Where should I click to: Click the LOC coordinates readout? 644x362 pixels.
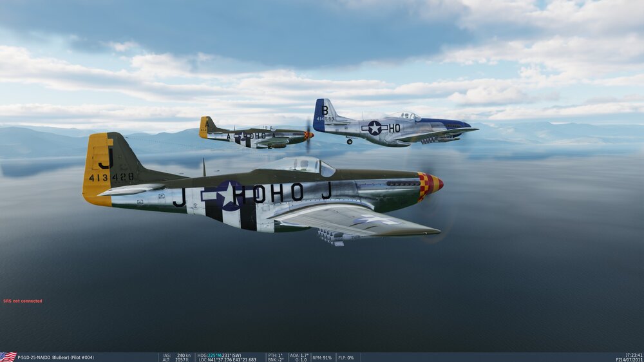point(227,359)
